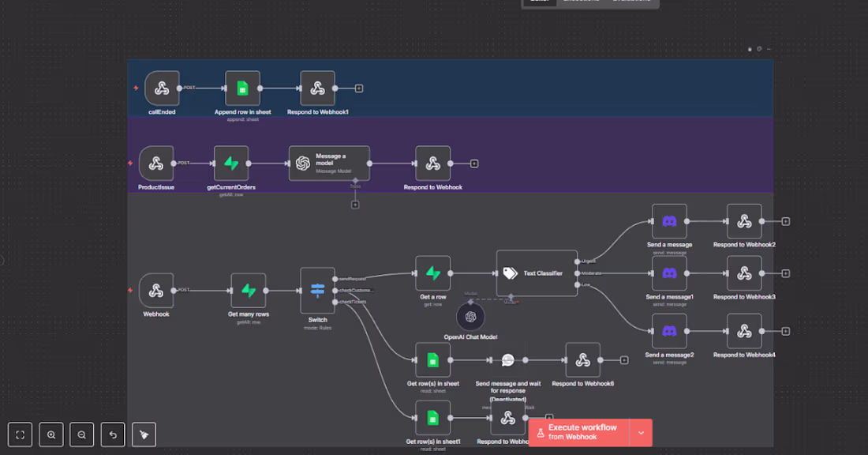This screenshot has height=455, width=868.
Task: Select the ProductIssue webhook node
Action: click(x=156, y=164)
